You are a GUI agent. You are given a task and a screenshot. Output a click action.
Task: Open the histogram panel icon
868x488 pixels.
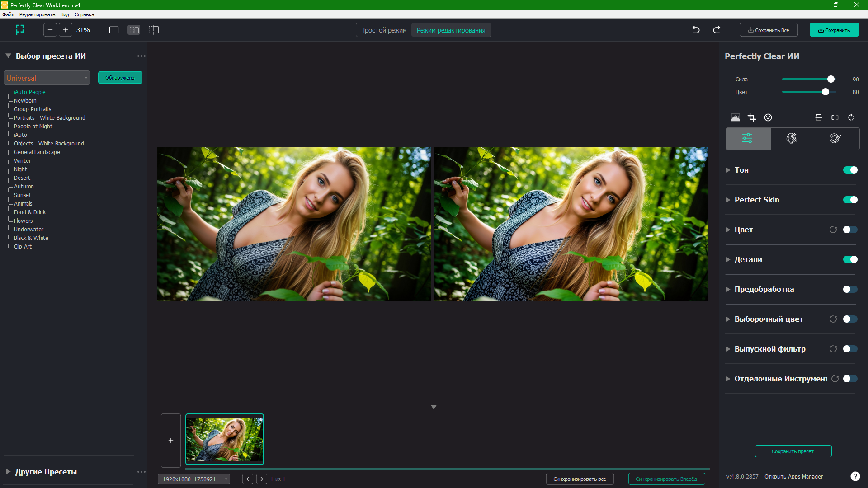pyautogui.click(x=736, y=117)
